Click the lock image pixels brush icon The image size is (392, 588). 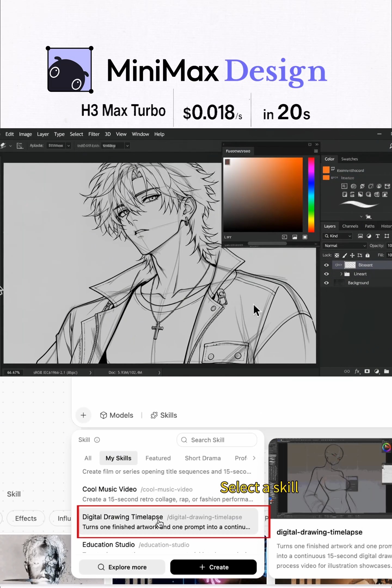click(345, 255)
